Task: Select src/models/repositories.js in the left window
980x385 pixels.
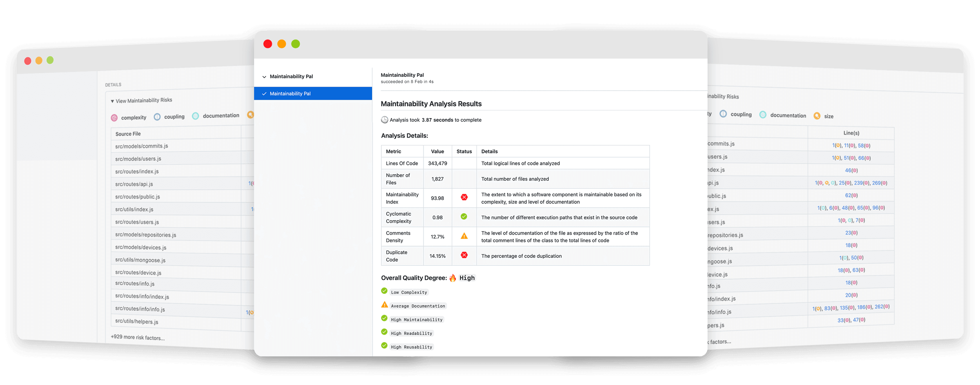Action: (145, 235)
